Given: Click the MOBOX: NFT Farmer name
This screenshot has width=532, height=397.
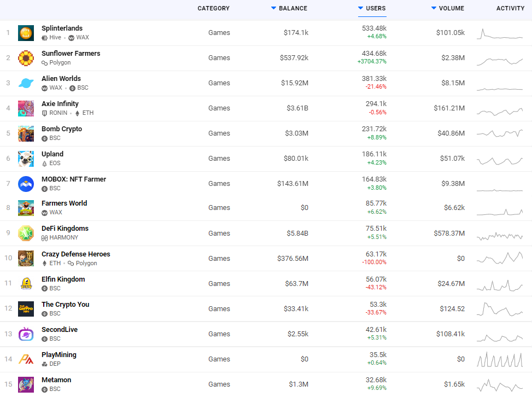Looking at the screenshot, I should [x=74, y=179].
